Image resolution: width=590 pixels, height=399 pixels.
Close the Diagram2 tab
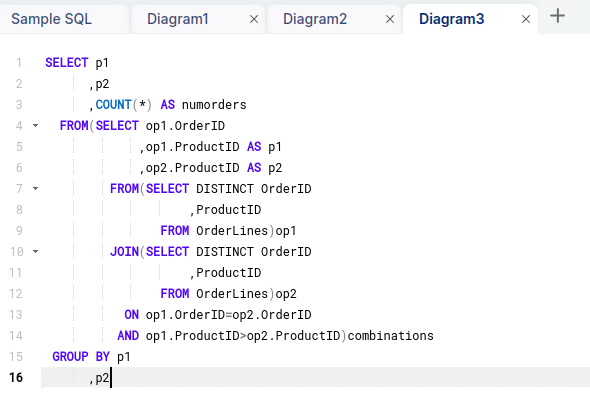pos(390,19)
